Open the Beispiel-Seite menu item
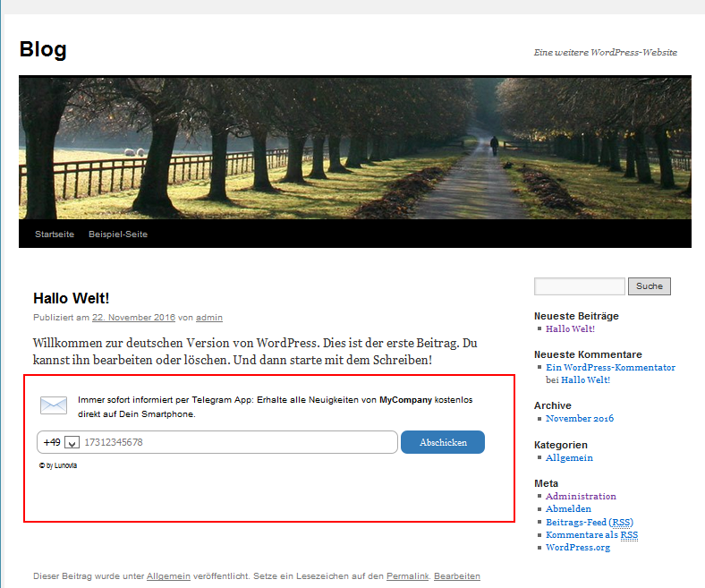Image resolution: width=705 pixels, height=588 pixels. (x=118, y=234)
